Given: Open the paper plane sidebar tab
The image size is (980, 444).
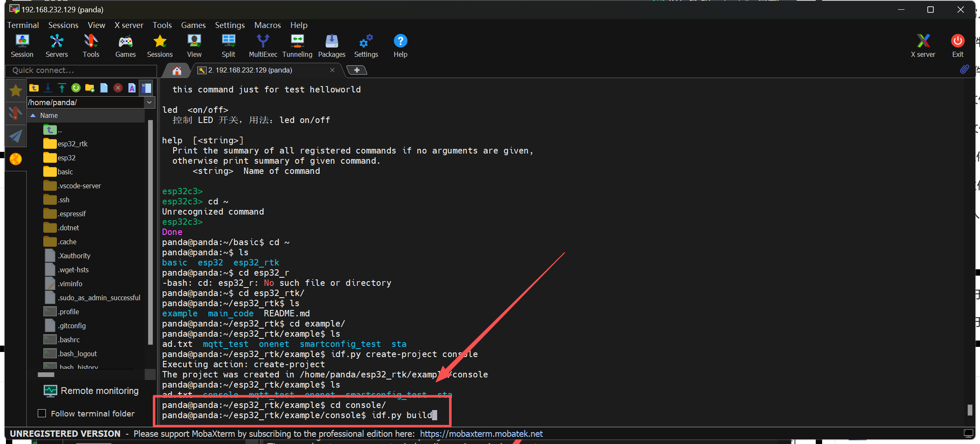Looking at the screenshot, I should pyautogui.click(x=16, y=136).
